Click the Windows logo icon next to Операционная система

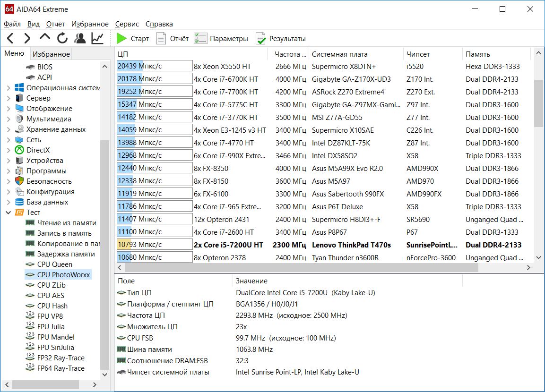[19, 87]
